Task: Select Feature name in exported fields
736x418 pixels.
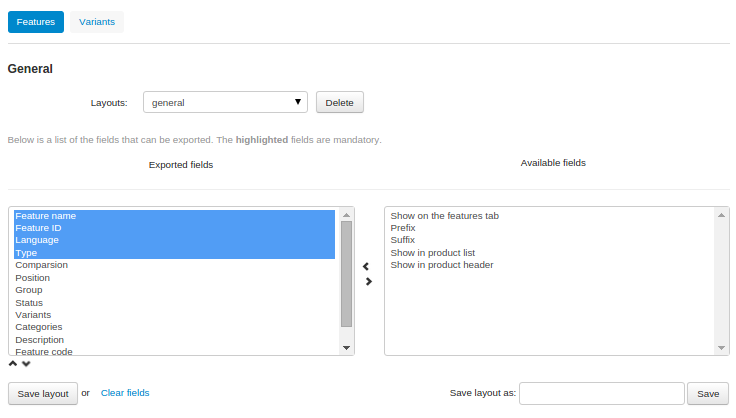Action: coord(174,216)
